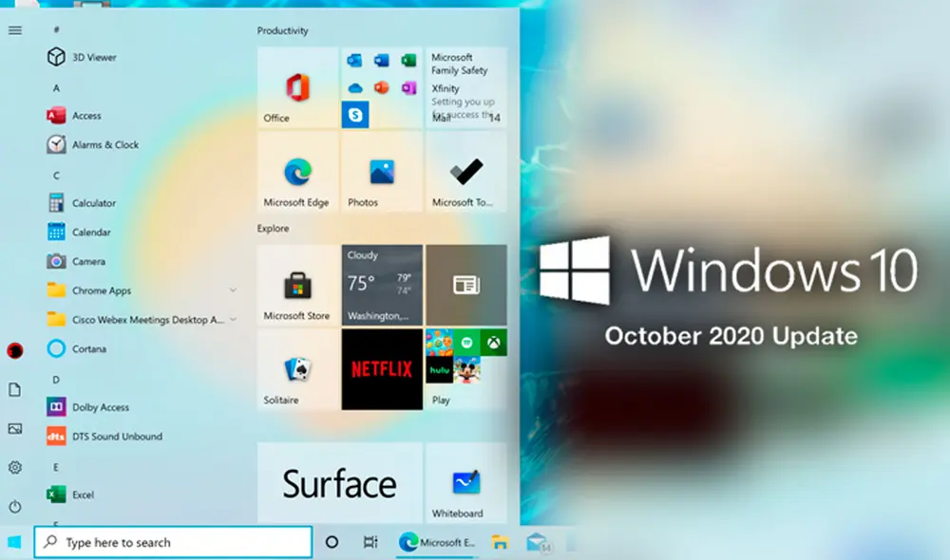Expand the Chrome Apps folder
This screenshot has width=950, height=560.
click(x=233, y=290)
